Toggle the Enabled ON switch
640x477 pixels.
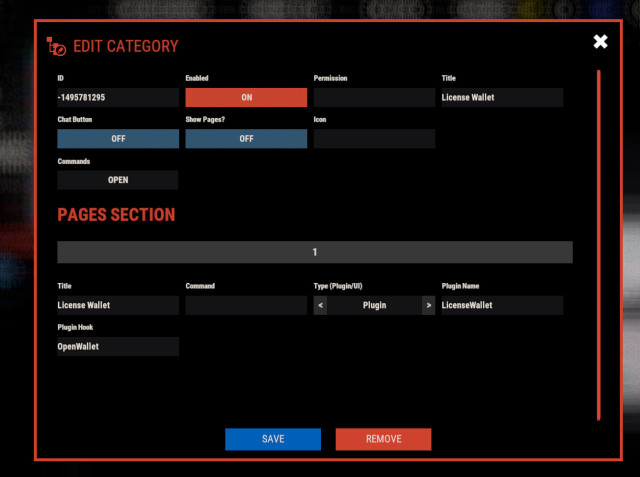click(246, 98)
